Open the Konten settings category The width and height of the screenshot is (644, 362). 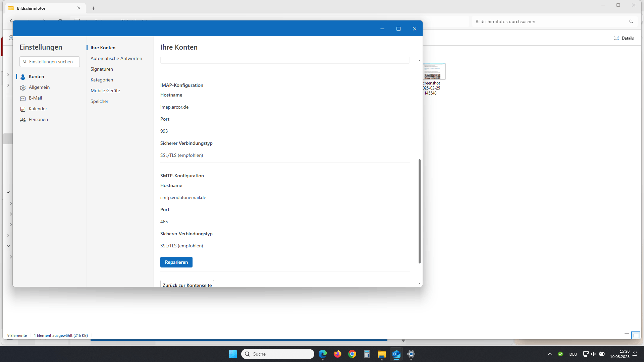coord(36,76)
